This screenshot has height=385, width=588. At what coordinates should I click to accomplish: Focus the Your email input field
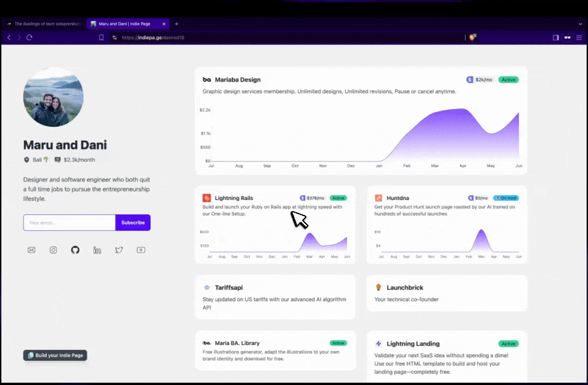[x=69, y=222]
